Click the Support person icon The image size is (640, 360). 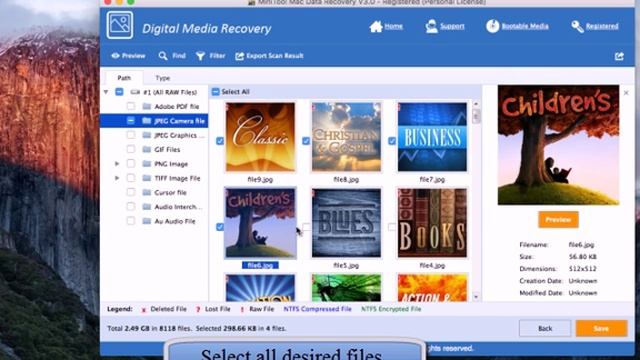pos(431,27)
